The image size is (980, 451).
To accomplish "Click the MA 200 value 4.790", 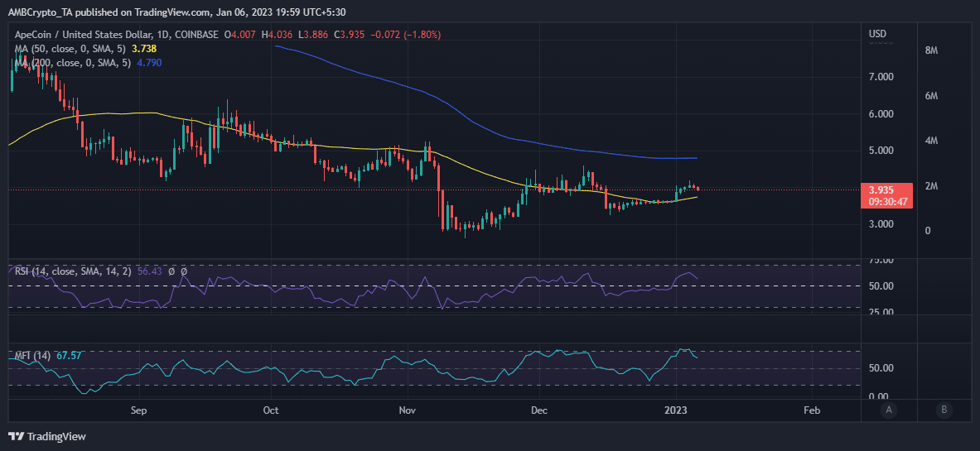I will [x=148, y=62].
